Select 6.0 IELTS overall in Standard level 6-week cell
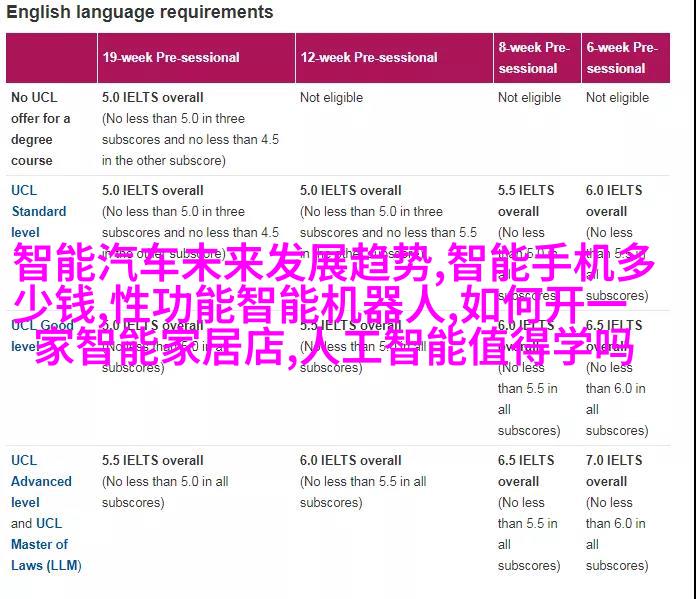 [614, 201]
